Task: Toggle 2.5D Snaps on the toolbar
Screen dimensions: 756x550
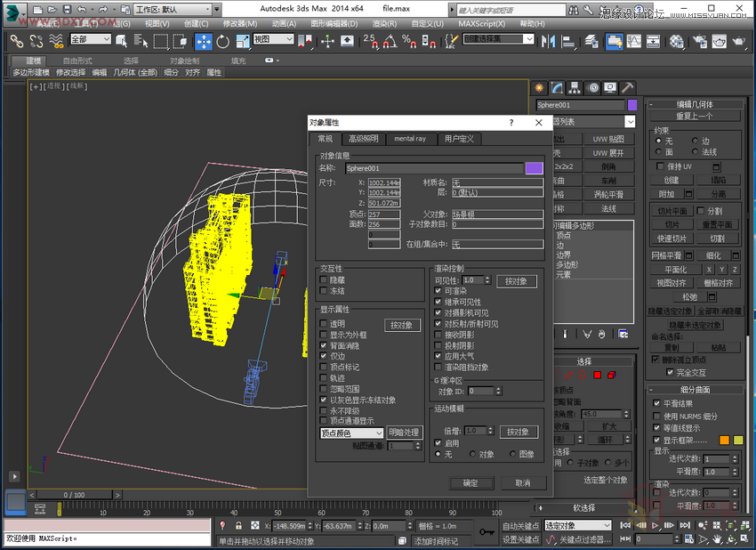Action: click(371, 42)
